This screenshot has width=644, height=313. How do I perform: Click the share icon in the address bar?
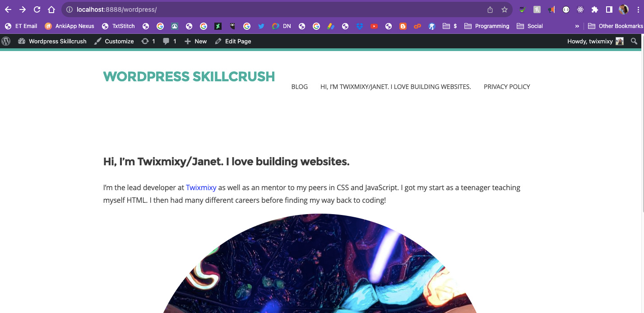tap(490, 9)
